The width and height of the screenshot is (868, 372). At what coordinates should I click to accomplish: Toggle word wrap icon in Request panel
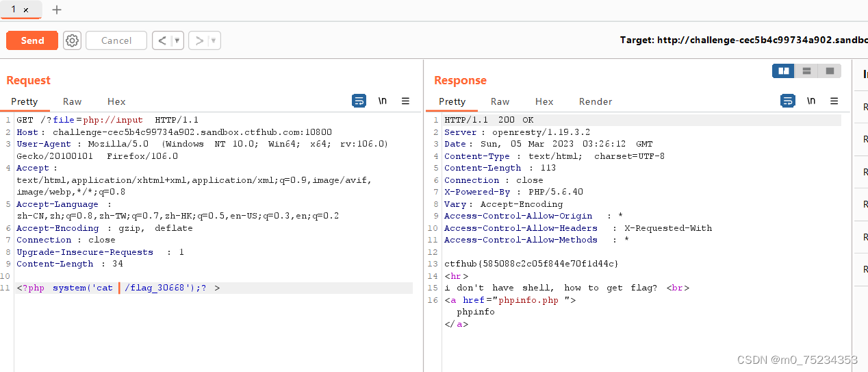(359, 101)
